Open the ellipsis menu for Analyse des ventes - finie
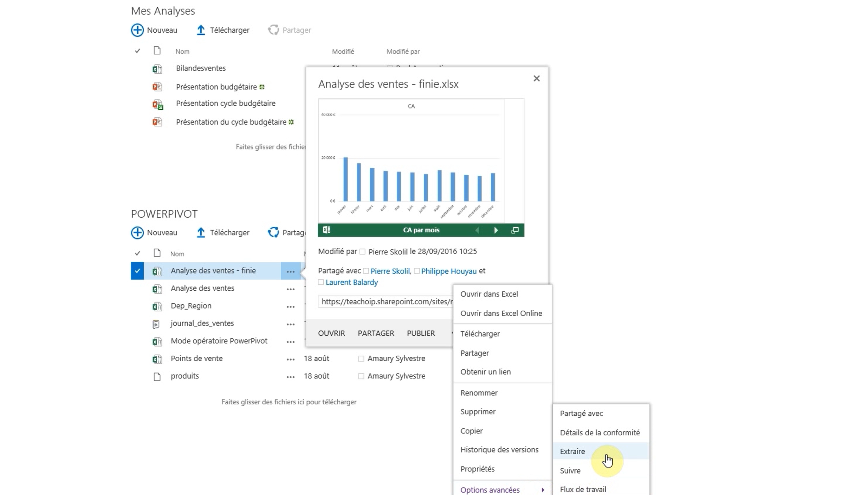This screenshot has height=495, width=868. (x=290, y=271)
